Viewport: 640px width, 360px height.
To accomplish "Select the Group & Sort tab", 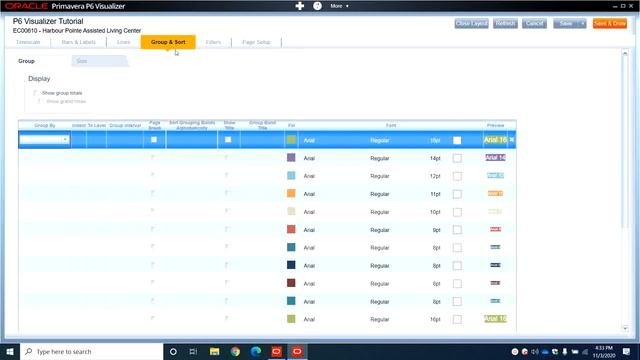I will [168, 42].
